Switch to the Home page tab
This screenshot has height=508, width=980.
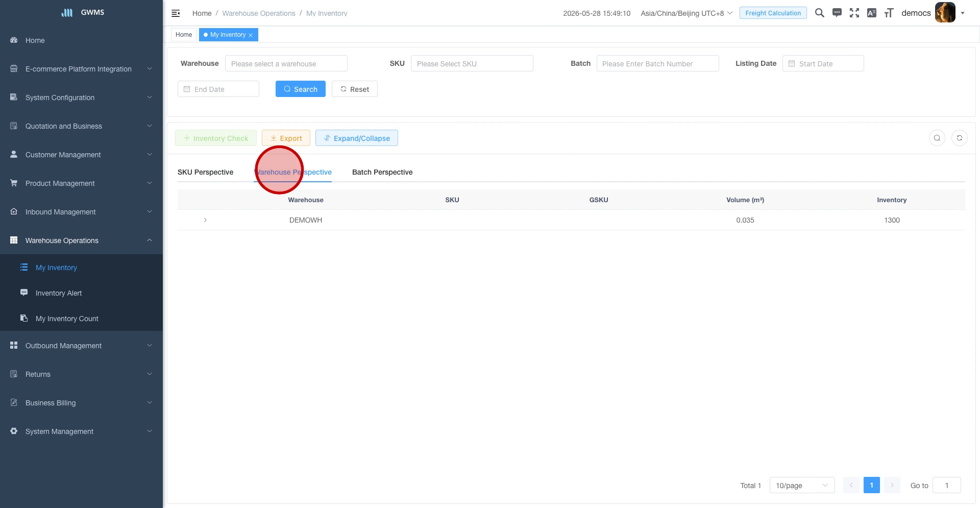pyautogui.click(x=184, y=35)
